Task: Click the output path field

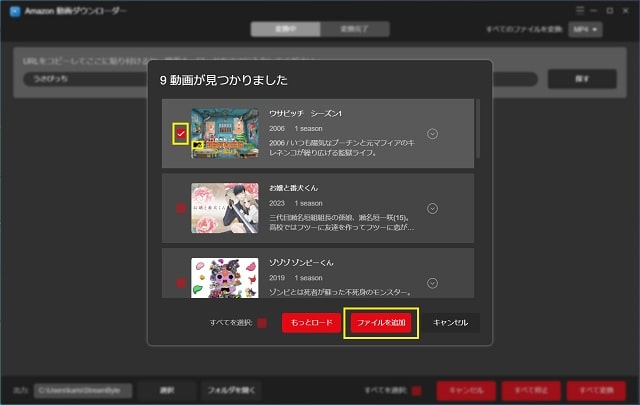Action: pos(83,391)
